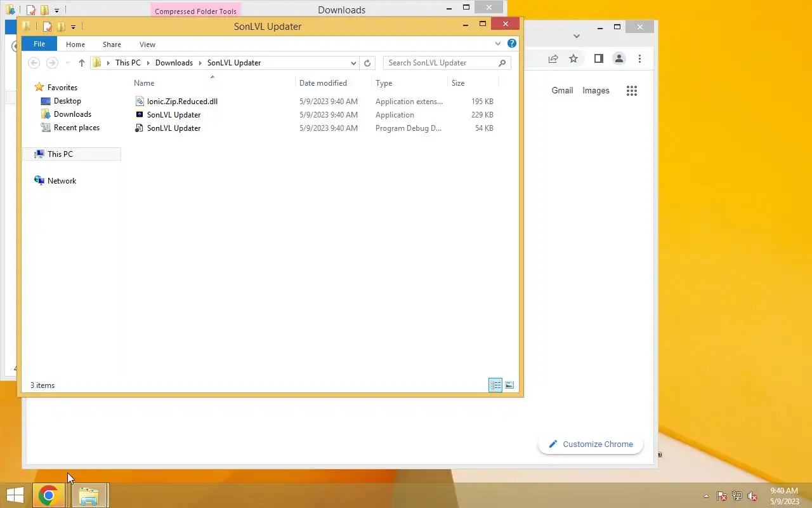Open Desktop in the navigation pane

point(67,101)
